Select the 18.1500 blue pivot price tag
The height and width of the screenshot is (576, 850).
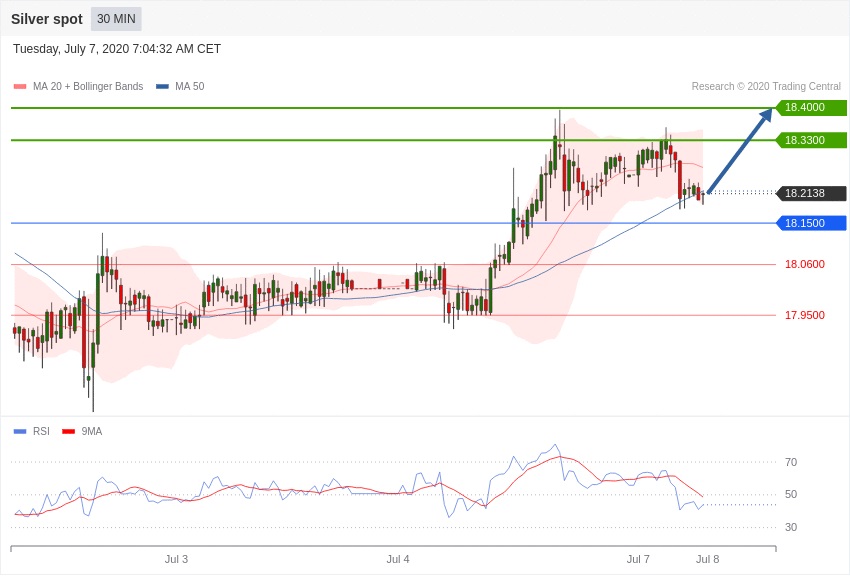tap(810, 223)
